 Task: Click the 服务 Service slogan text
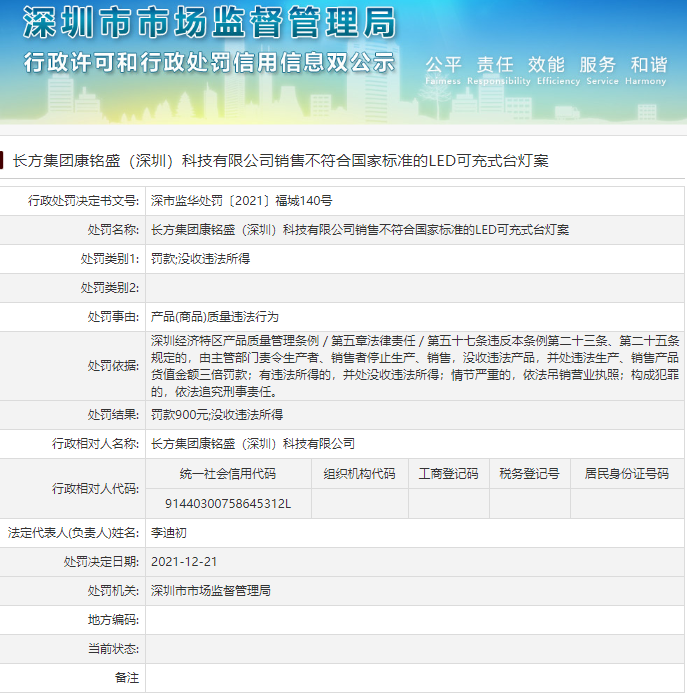pyautogui.click(x=602, y=70)
